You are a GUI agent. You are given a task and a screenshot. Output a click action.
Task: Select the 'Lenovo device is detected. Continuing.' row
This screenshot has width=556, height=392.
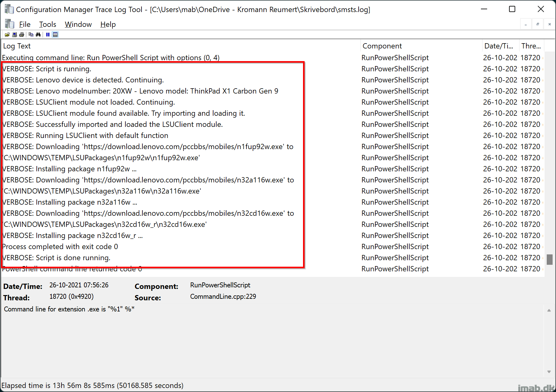tap(272, 80)
